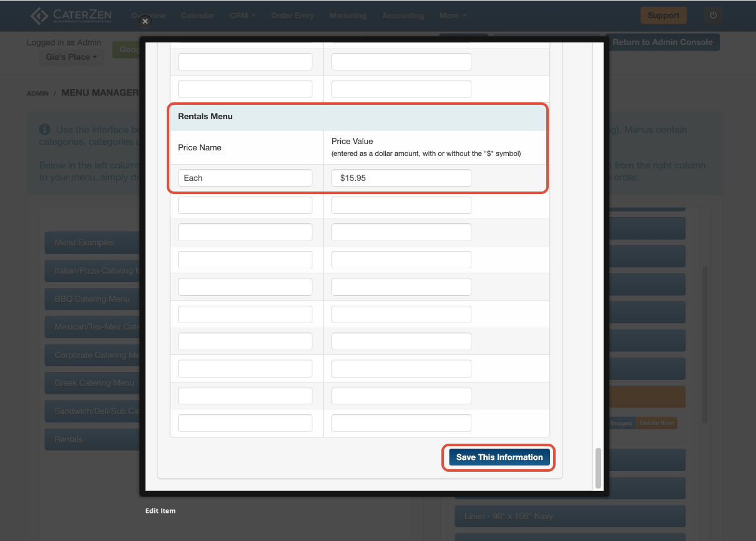
Task: Click the Price Value field with $15.95
Action: click(x=401, y=178)
